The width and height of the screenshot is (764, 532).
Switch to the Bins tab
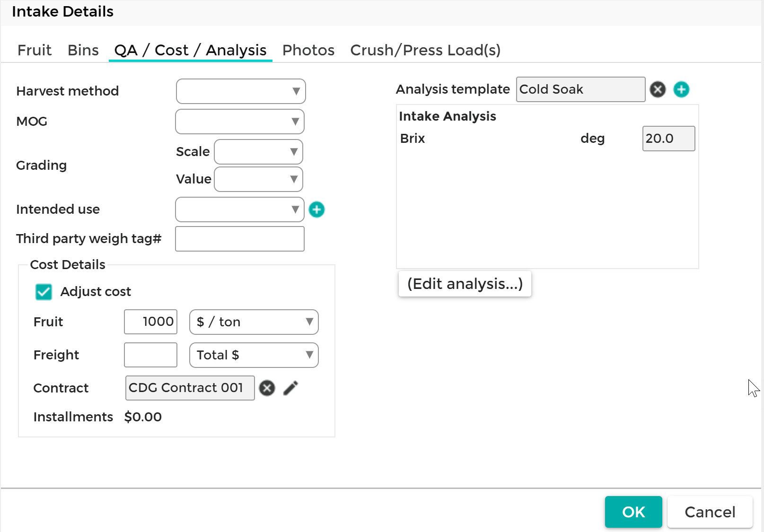[83, 50]
